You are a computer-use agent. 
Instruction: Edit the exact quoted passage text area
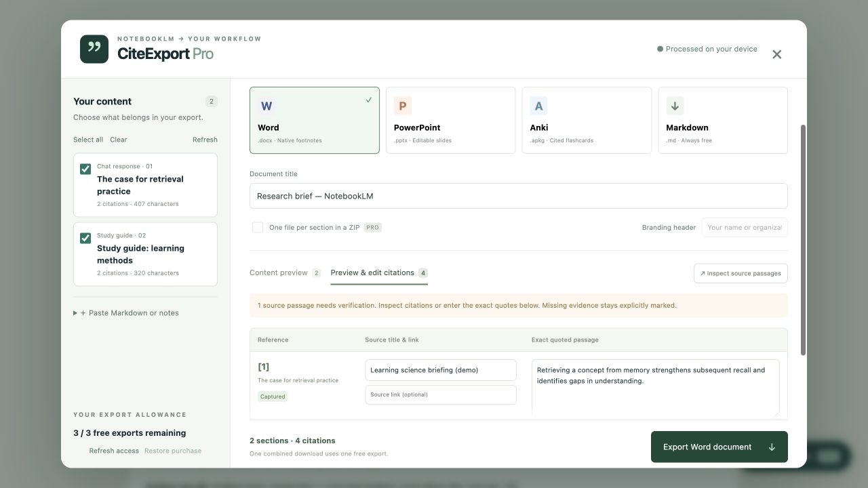[656, 388]
